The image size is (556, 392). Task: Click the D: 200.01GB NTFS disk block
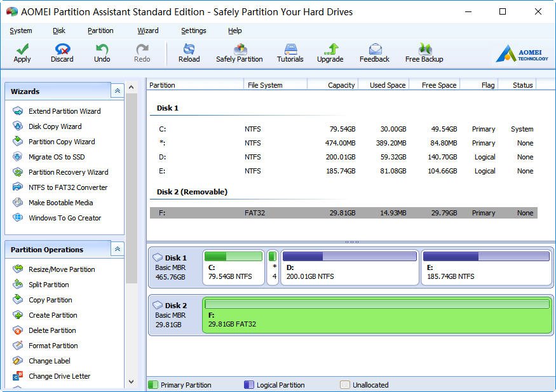click(x=350, y=267)
